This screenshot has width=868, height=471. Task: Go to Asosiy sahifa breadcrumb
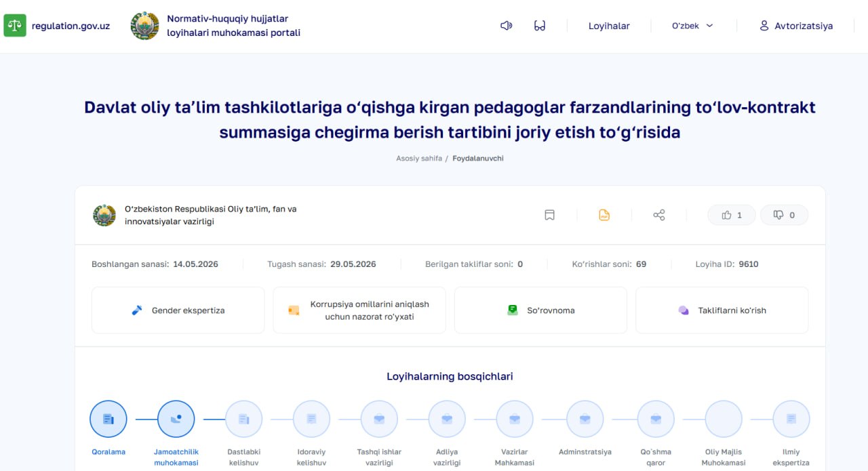point(419,158)
